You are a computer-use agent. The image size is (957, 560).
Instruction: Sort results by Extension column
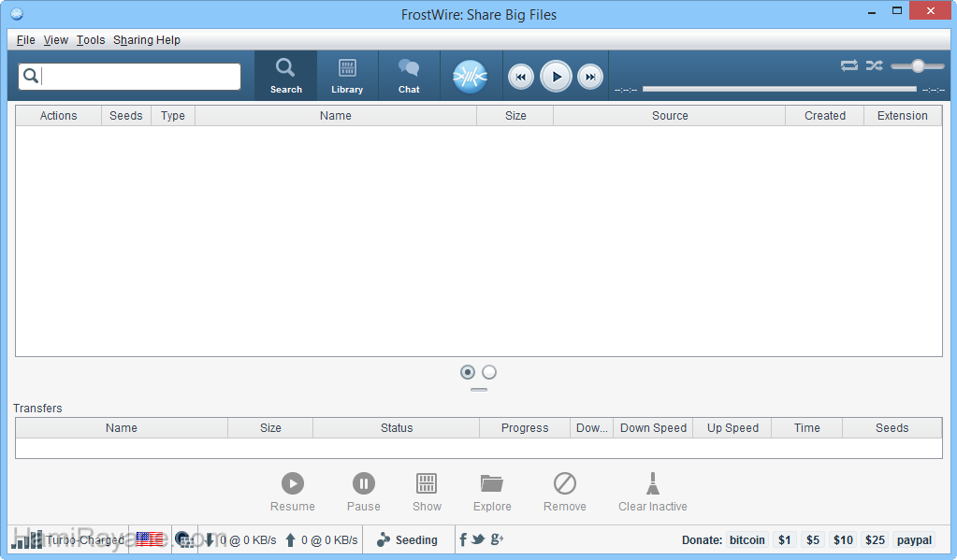[x=902, y=116]
